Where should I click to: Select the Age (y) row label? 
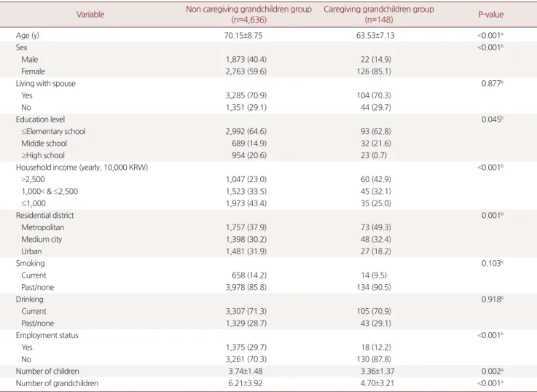(x=28, y=36)
